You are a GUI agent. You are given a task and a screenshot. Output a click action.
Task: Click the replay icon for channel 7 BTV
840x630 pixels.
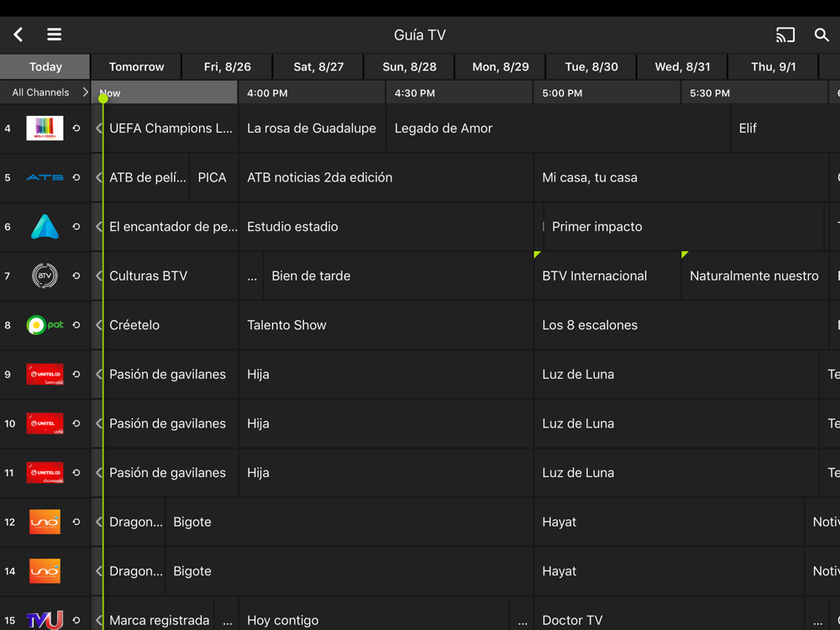point(76,276)
